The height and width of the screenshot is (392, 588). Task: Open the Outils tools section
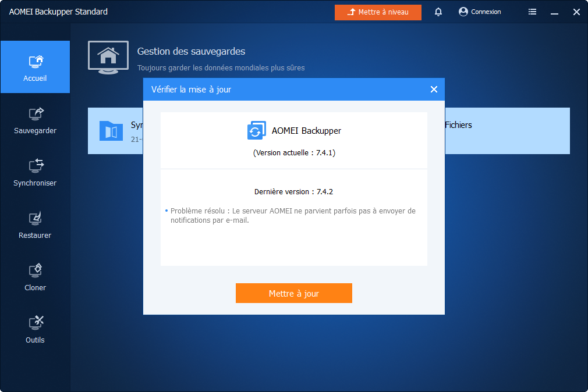(35, 330)
